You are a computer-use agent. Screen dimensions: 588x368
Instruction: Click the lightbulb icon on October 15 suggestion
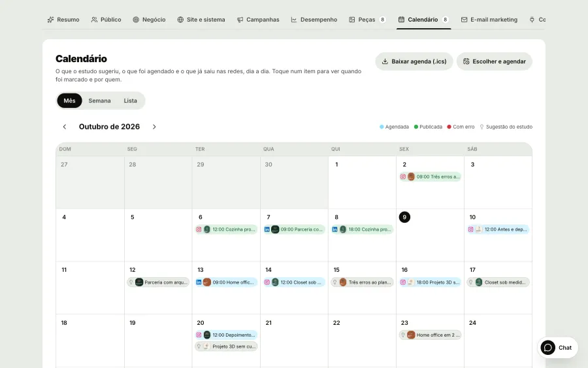coord(335,282)
